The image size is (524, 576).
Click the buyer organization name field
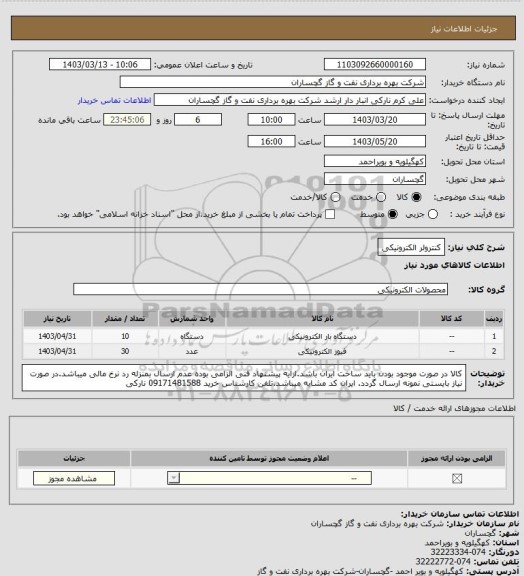[273, 82]
